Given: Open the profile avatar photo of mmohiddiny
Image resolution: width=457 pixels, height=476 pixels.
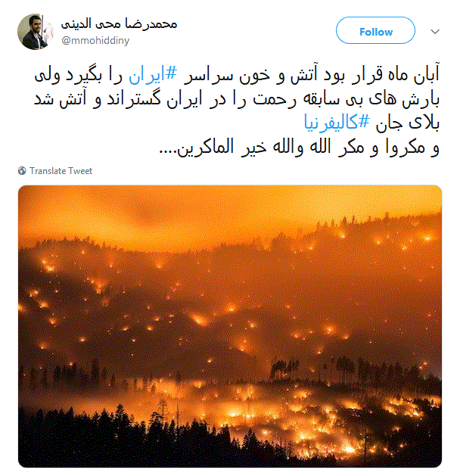Looking at the screenshot, I should 36,32.
